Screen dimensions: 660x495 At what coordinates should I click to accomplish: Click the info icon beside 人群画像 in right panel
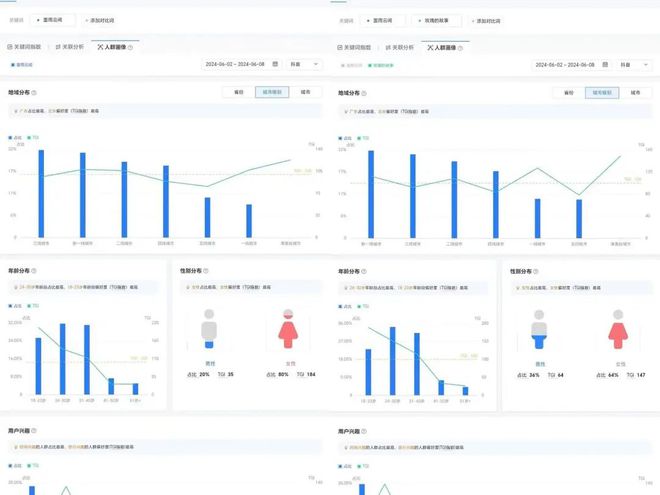click(460, 48)
